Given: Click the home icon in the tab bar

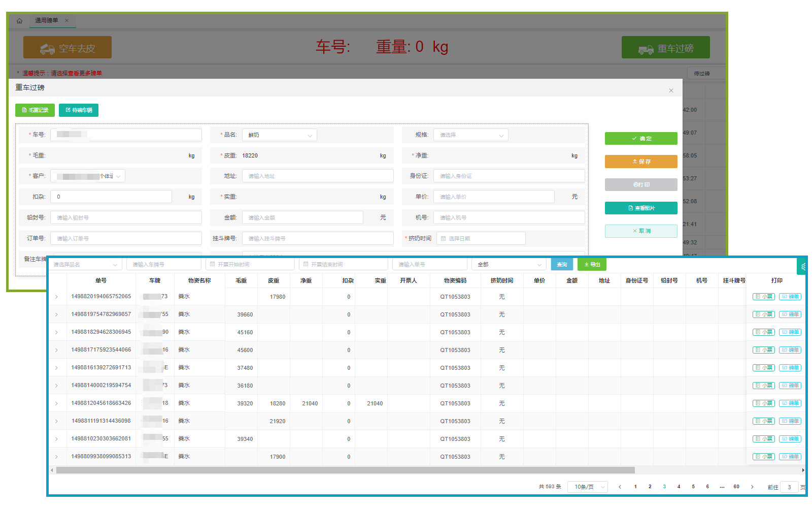Looking at the screenshot, I should (x=19, y=21).
